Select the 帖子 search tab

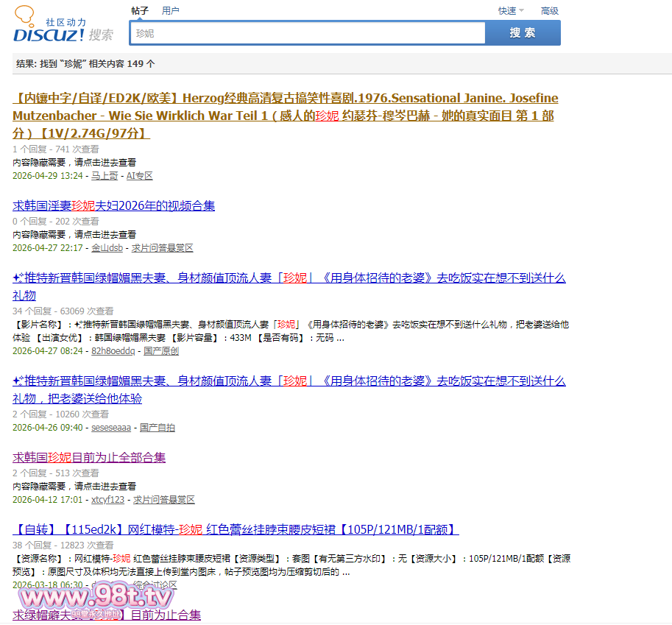pos(140,11)
